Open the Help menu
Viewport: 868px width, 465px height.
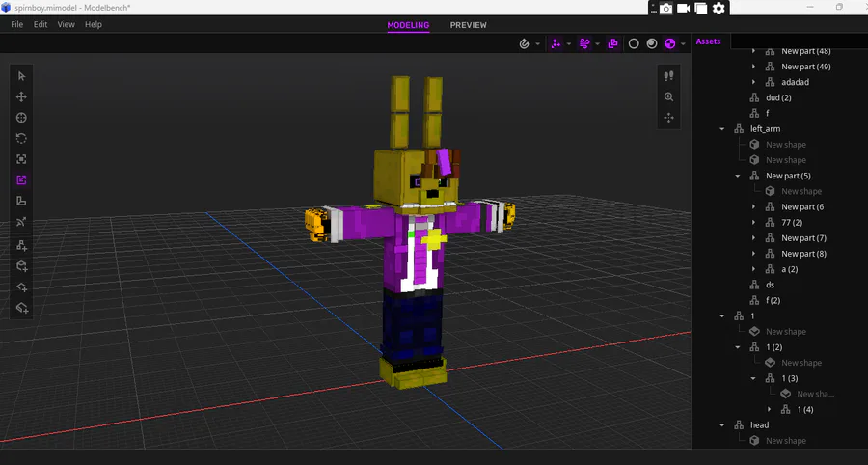[93, 24]
